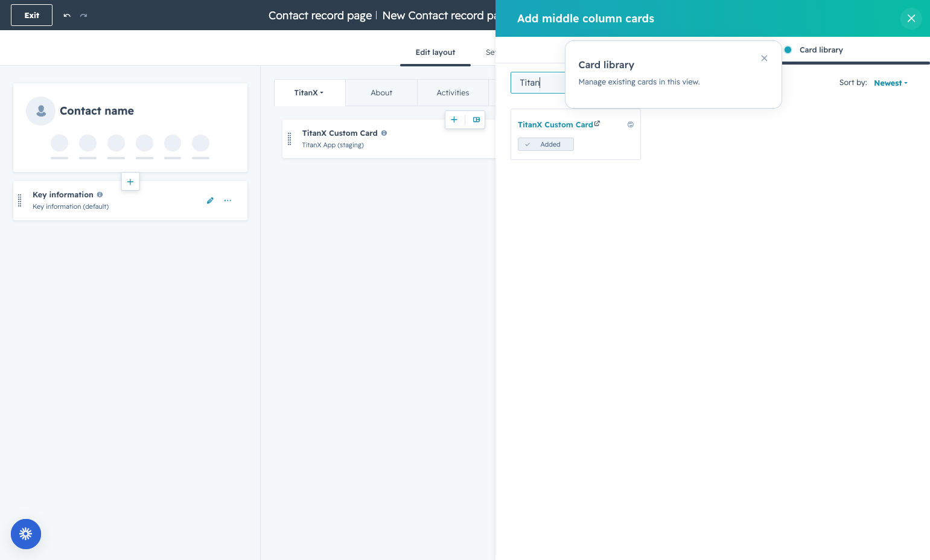Click the TitanX App (staging) subtitle
The image size is (930, 560).
(x=333, y=145)
